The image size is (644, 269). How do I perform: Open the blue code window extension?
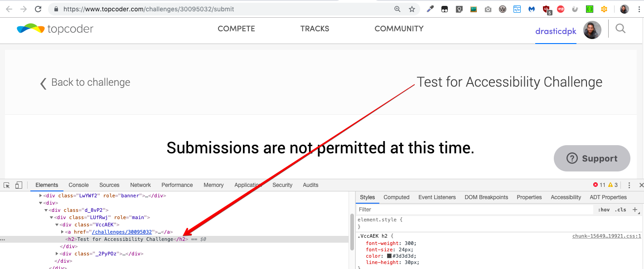coord(517,9)
